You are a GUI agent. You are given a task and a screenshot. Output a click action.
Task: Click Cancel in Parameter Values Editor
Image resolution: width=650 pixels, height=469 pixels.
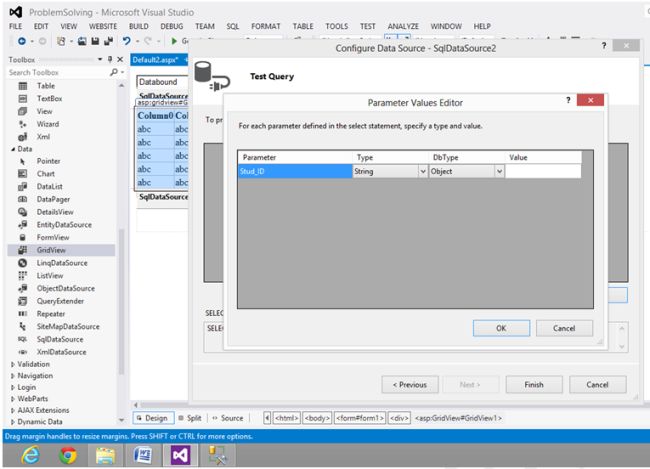coord(564,328)
